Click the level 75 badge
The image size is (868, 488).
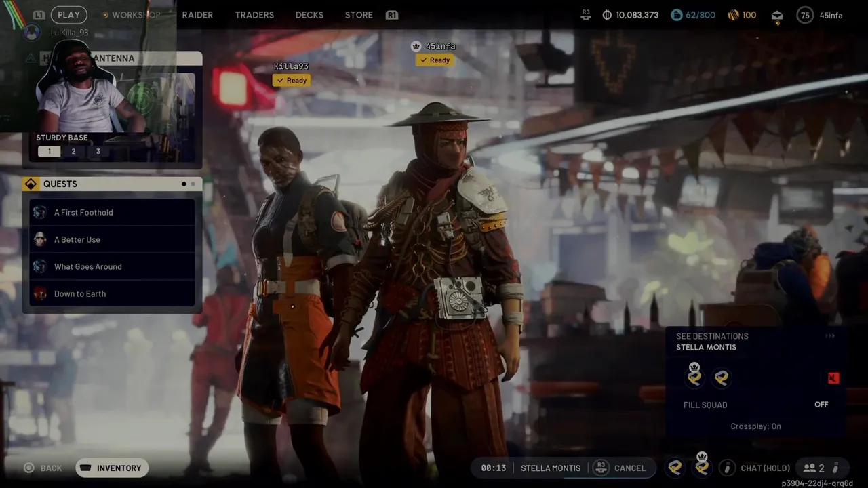[805, 15]
